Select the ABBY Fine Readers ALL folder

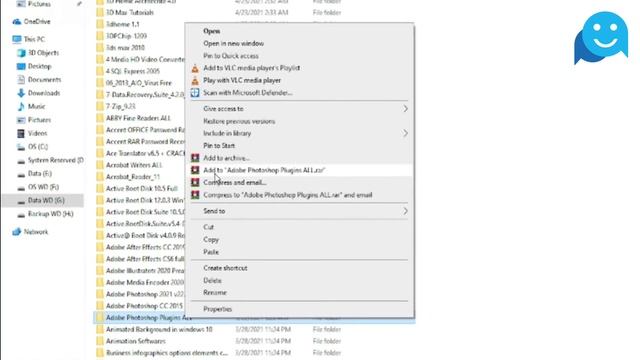138,118
